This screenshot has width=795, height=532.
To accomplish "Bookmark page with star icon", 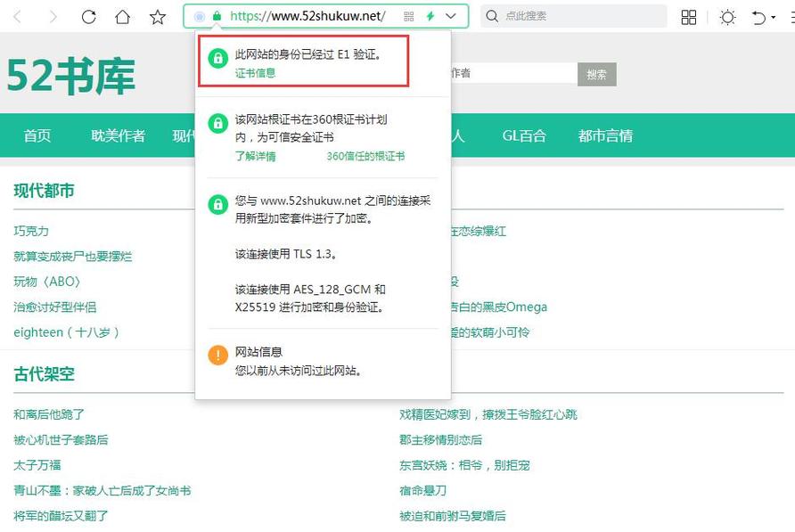I will tap(158, 17).
